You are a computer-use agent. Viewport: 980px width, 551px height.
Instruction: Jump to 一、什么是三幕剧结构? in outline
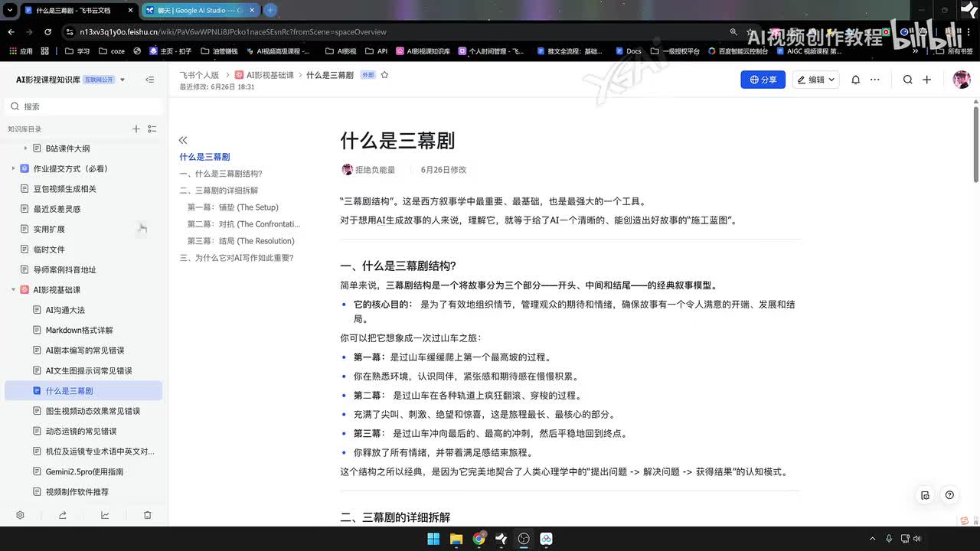220,174
